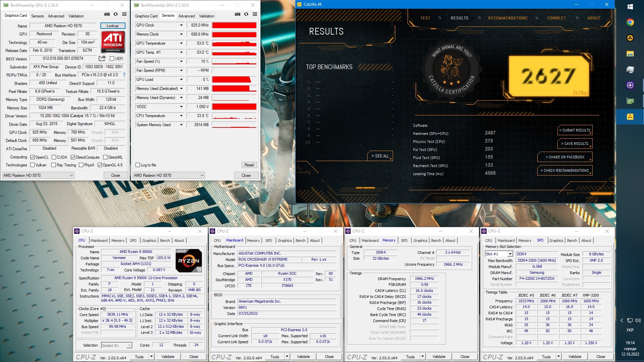Image resolution: width=644 pixels, height=362 pixels.
Task: Click the monitor icon in the taskbar
Action: tap(630, 69)
